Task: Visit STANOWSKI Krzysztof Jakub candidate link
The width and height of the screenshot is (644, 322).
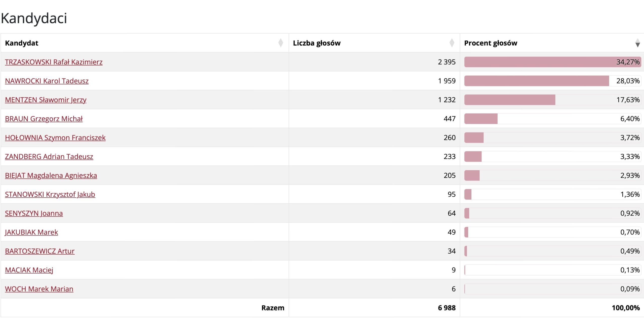Action: [50, 194]
